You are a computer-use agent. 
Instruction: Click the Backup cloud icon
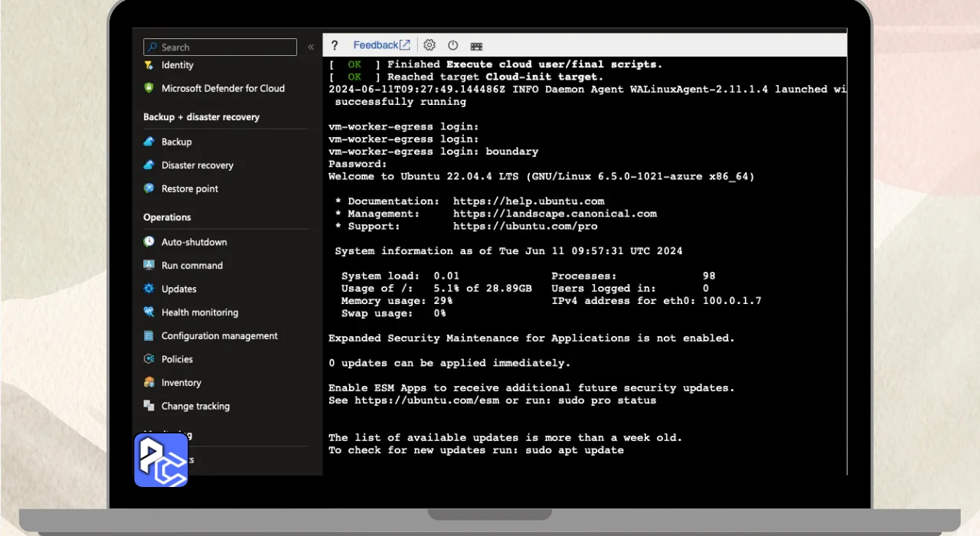pyautogui.click(x=149, y=142)
